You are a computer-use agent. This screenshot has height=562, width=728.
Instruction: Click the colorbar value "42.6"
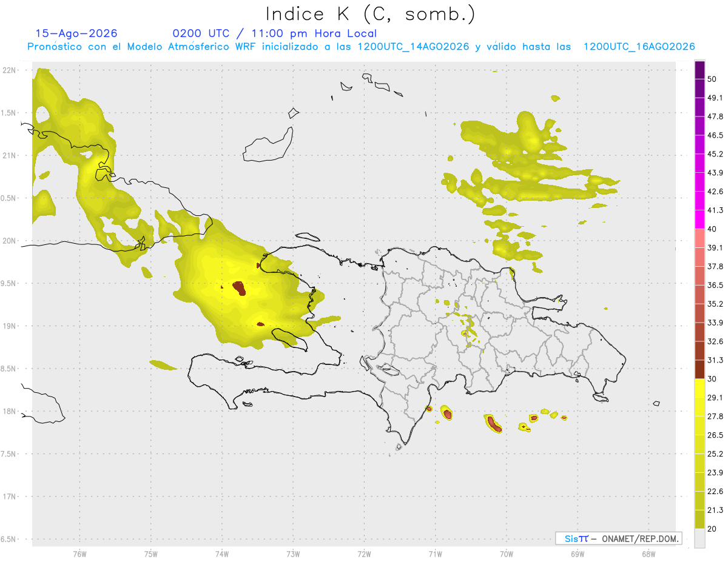[x=715, y=192]
